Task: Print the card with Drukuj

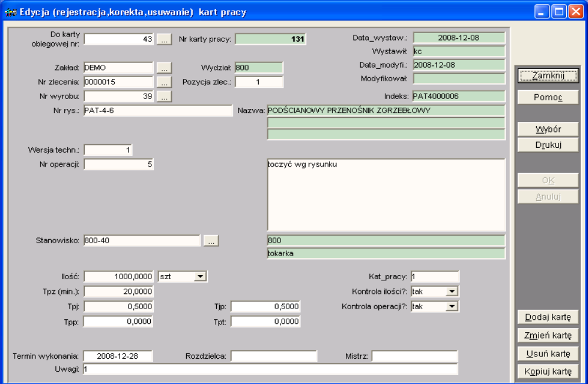Action: (x=548, y=145)
